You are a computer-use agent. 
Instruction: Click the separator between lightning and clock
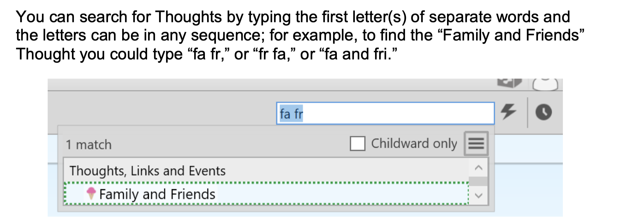(x=528, y=112)
